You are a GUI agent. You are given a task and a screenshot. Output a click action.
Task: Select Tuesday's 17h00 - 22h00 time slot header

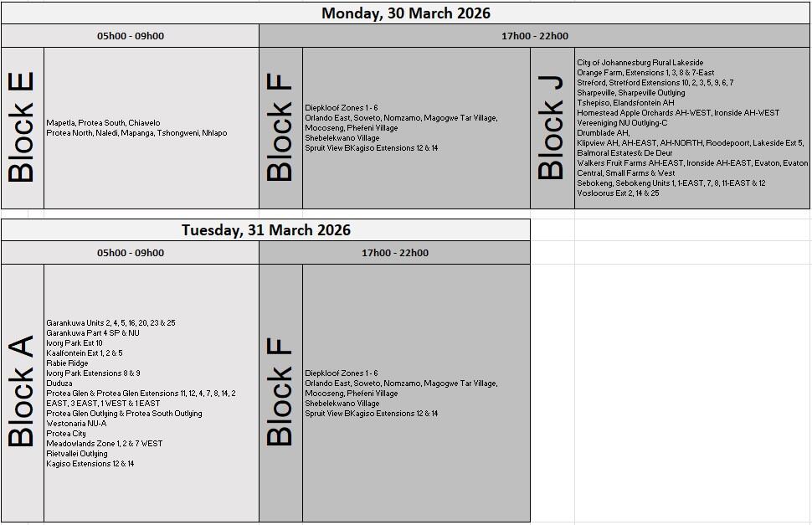[x=394, y=253]
